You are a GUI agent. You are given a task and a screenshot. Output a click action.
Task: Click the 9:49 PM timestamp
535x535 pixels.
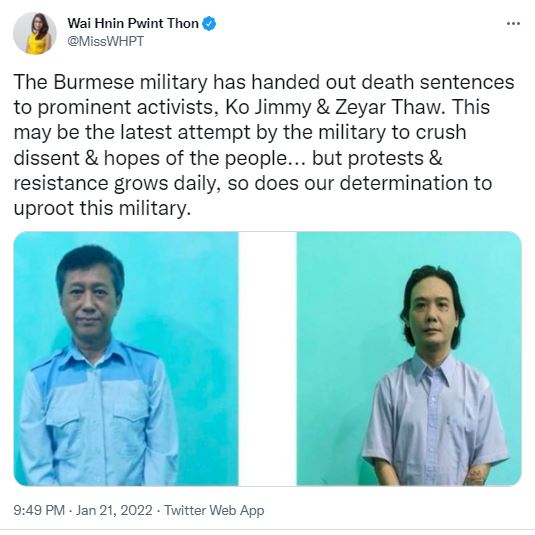[39, 510]
